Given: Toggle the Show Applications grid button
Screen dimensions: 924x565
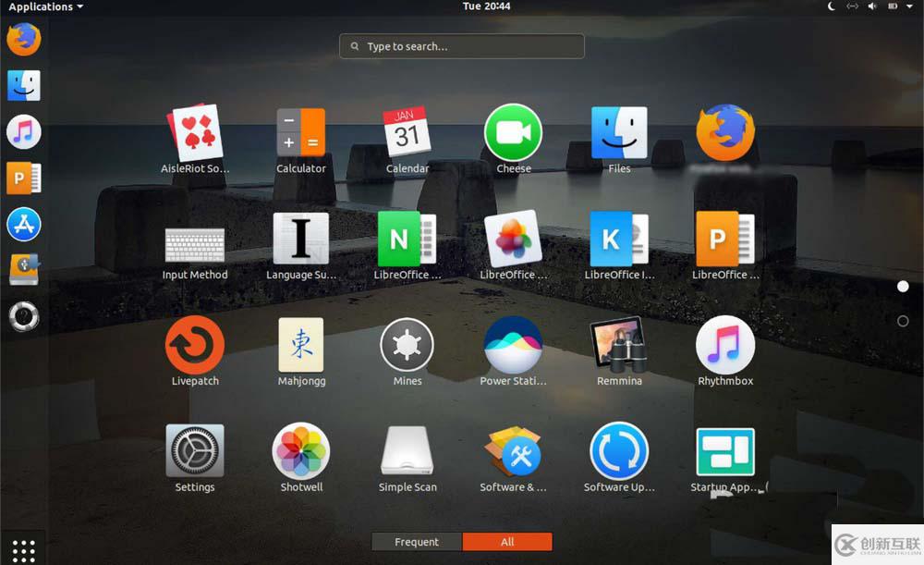Looking at the screenshot, I should [x=24, y=550].
